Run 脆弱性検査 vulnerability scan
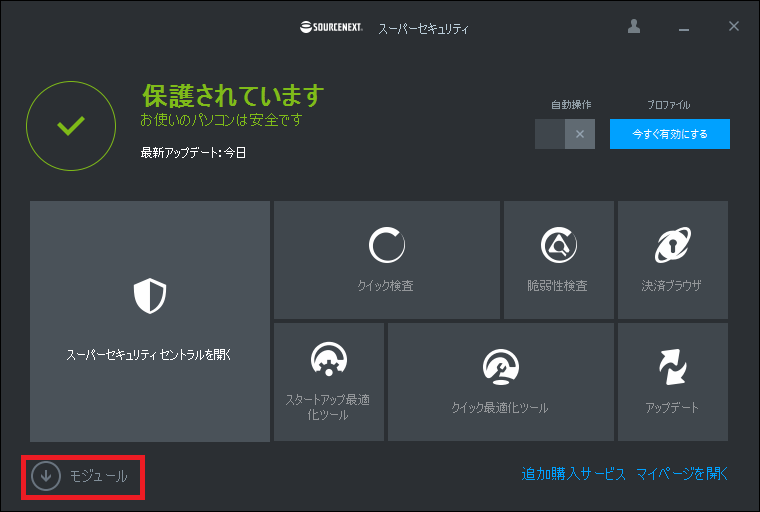 click(559, 260)
